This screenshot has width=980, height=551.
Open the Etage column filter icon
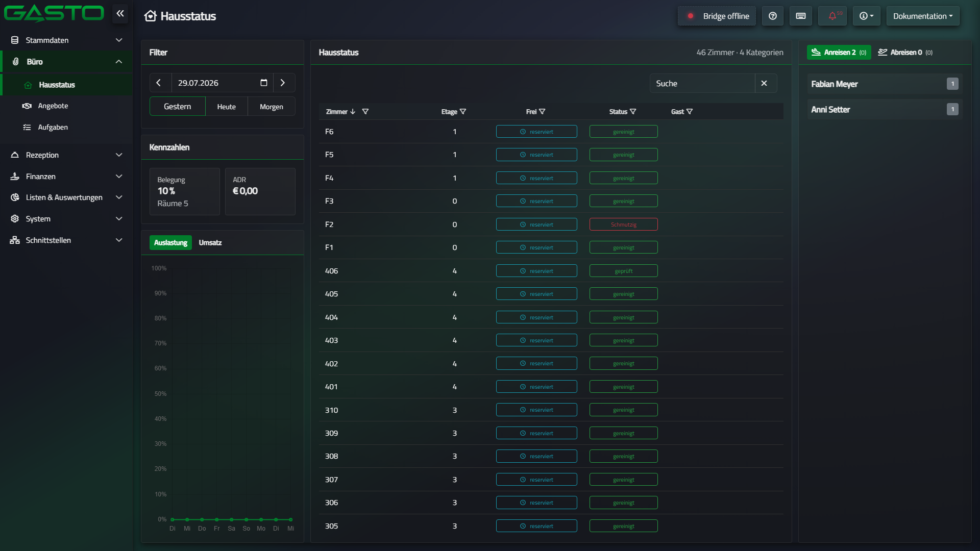pyautogui.click(x=463, y=112)
